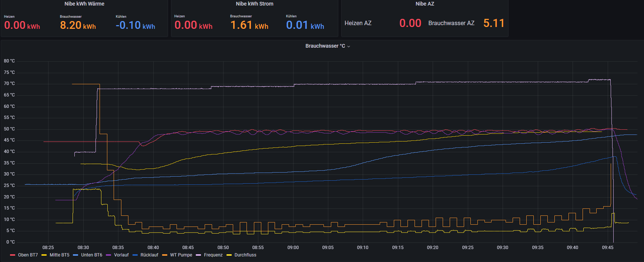The width and height of the screenshot is (644, 262).
Task: Toggle the Mitte BT5 series in legend
Action: pyautogui.click(x=59, y=255)
